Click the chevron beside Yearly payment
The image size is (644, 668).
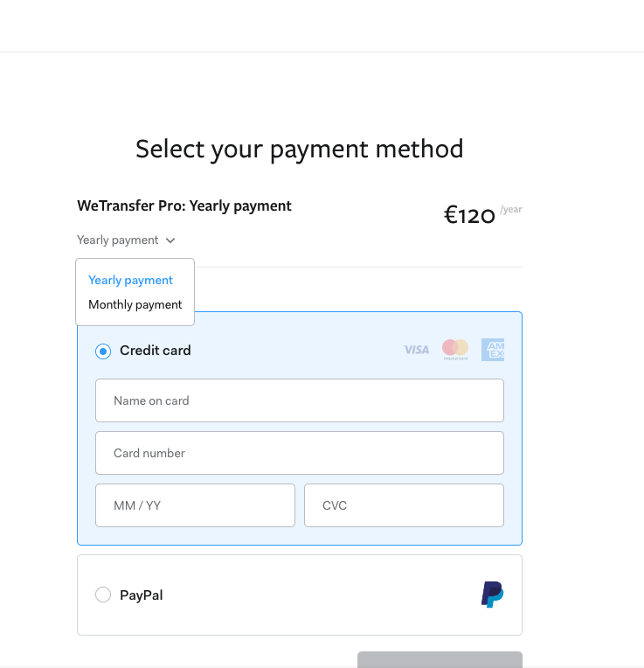pyautogui.click(x=170, y=240)
